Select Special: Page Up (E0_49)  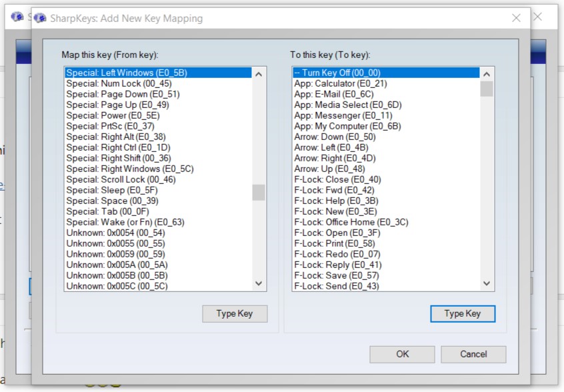[158, 105]
